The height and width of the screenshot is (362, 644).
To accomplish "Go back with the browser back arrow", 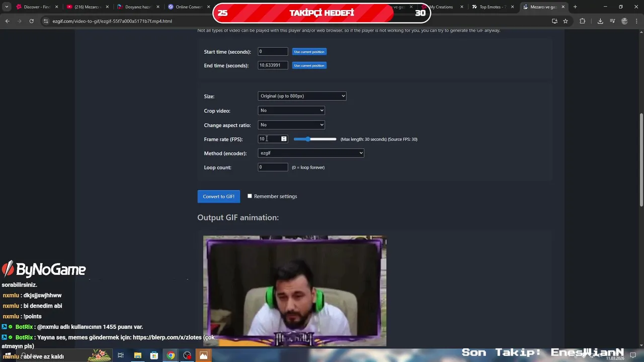I will click(7, 21).
